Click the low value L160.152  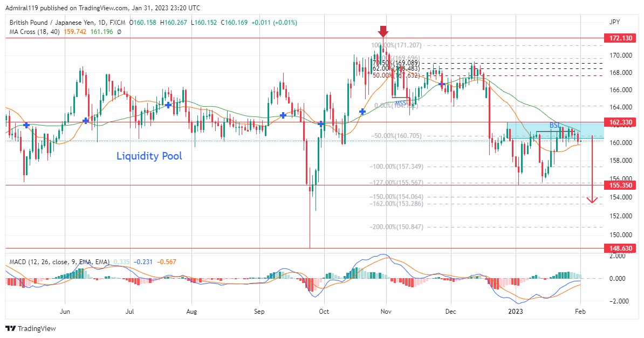[x=204, y=23]
